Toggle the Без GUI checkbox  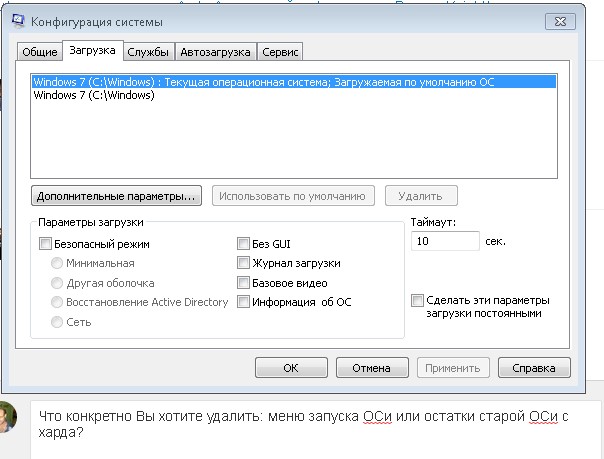pyautogui.click(x=243, y=244)
